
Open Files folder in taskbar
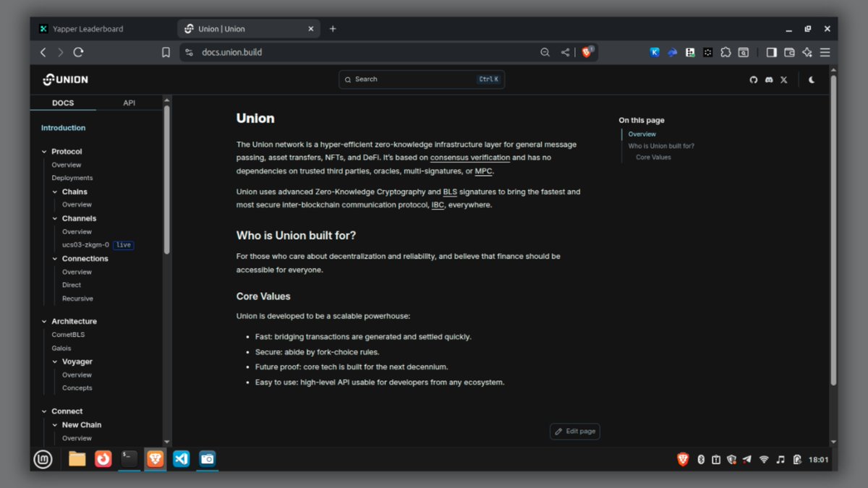point(77,459)
